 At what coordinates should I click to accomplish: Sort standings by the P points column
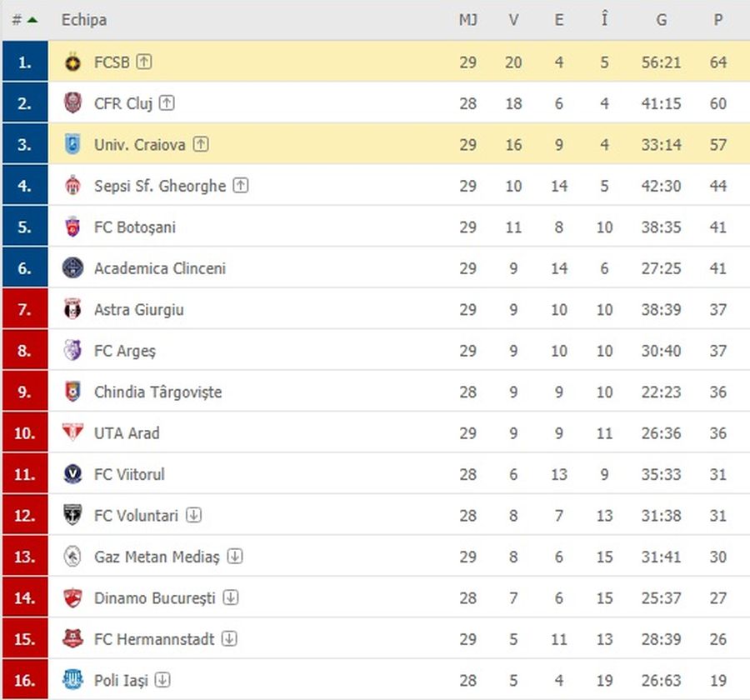point(717,20)
